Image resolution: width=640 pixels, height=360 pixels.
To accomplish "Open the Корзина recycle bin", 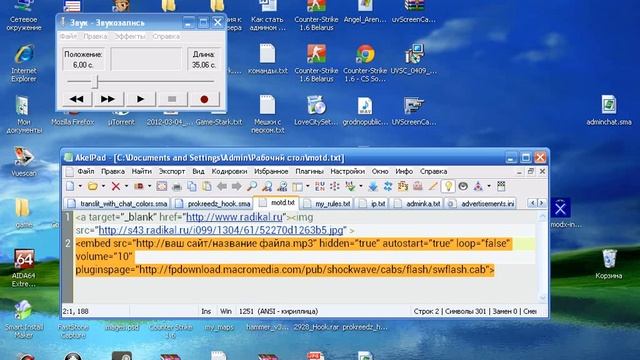I will pos(609,263).
